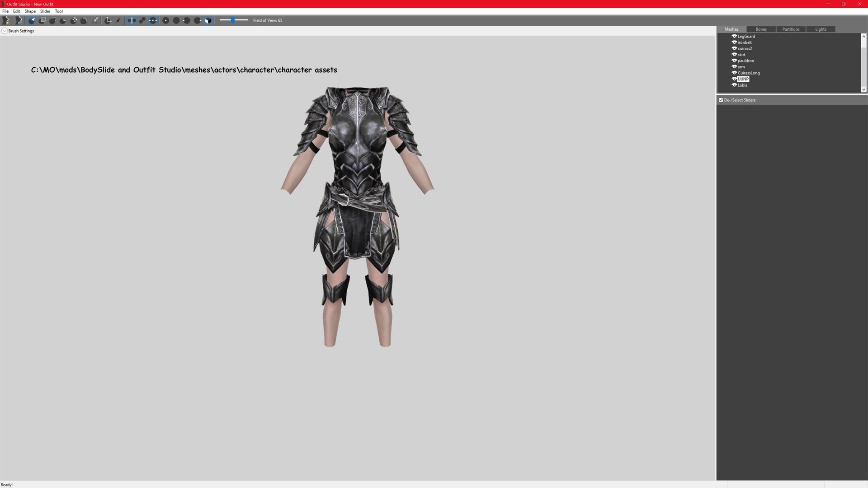Screen dimensions: 868x488
Task: Select the arm mesh name
Action: [741, 67]
